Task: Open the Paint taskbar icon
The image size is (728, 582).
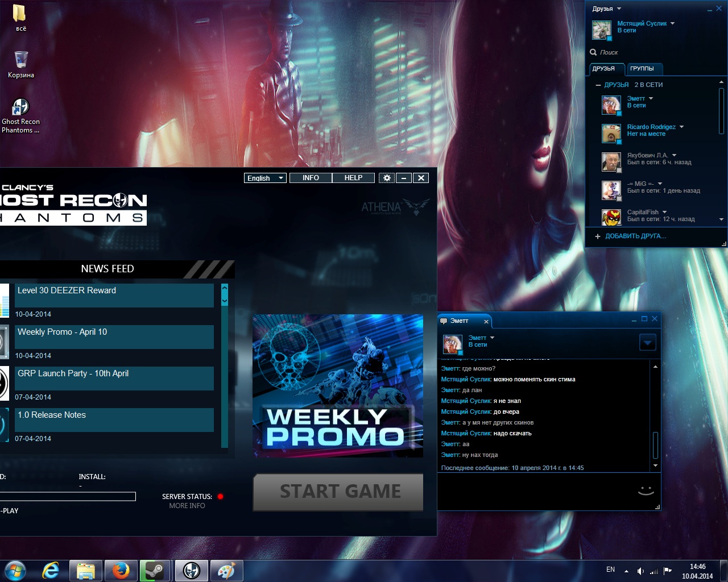Action: pos(226,570)
